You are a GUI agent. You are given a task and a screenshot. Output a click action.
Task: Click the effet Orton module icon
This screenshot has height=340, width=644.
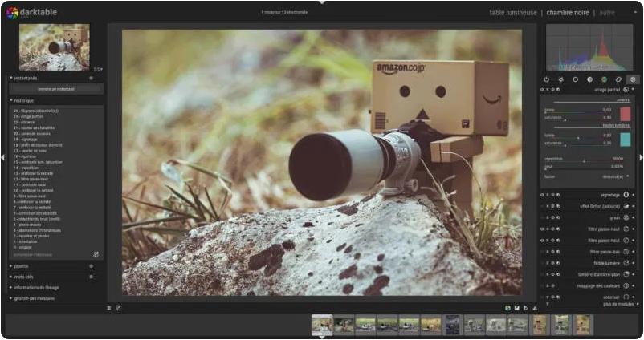(626, 206)
